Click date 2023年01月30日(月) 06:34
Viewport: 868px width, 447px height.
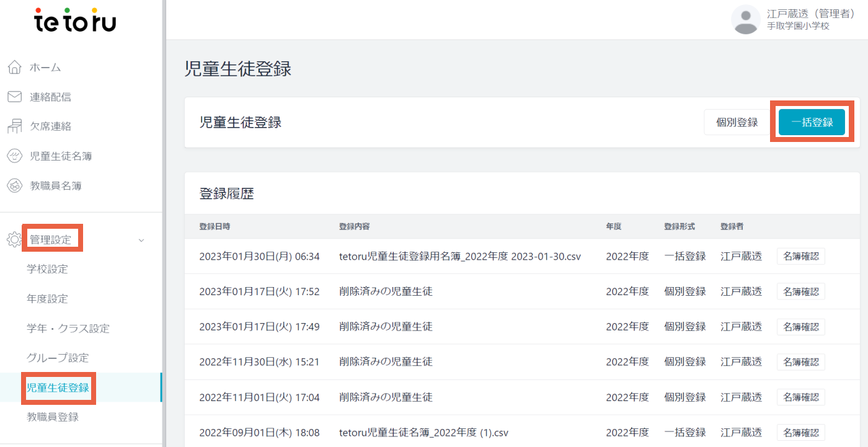click(259, 256)
